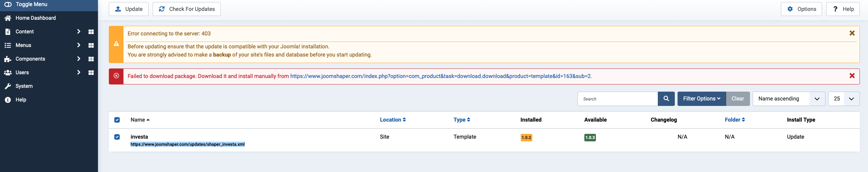Open the Components dashboard grid icon
Viewport: 868px width, 172px height.
point(91,59)
